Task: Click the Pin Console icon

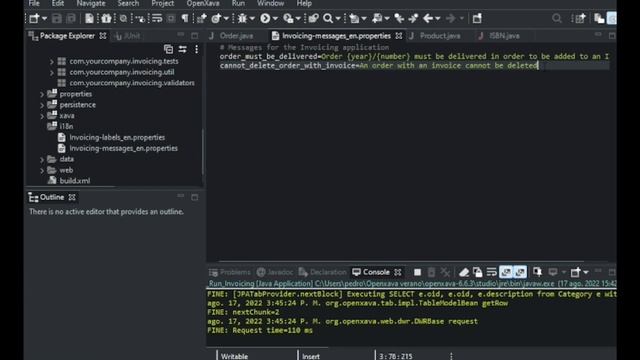Action: point(538,272)
